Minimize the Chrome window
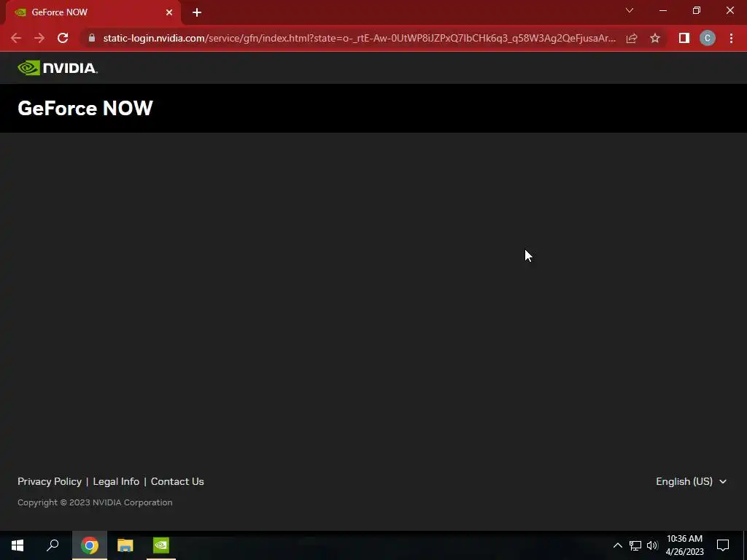The image size is (747, 560). click(662, 10)
